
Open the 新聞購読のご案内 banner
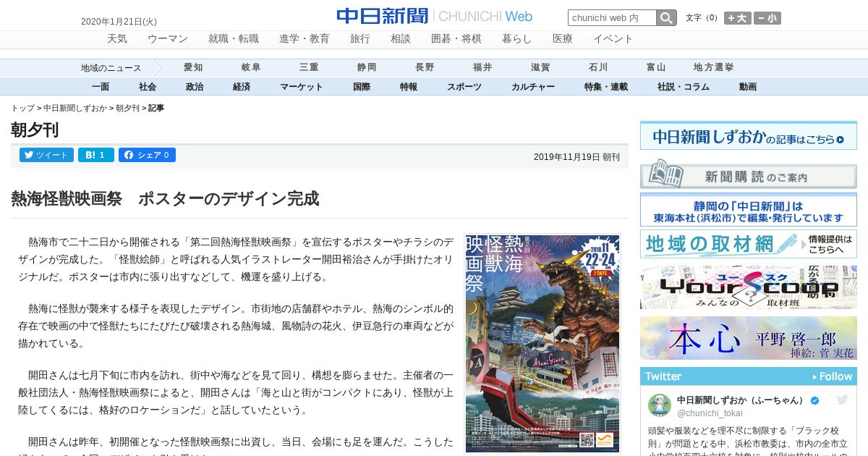[749, 175]
